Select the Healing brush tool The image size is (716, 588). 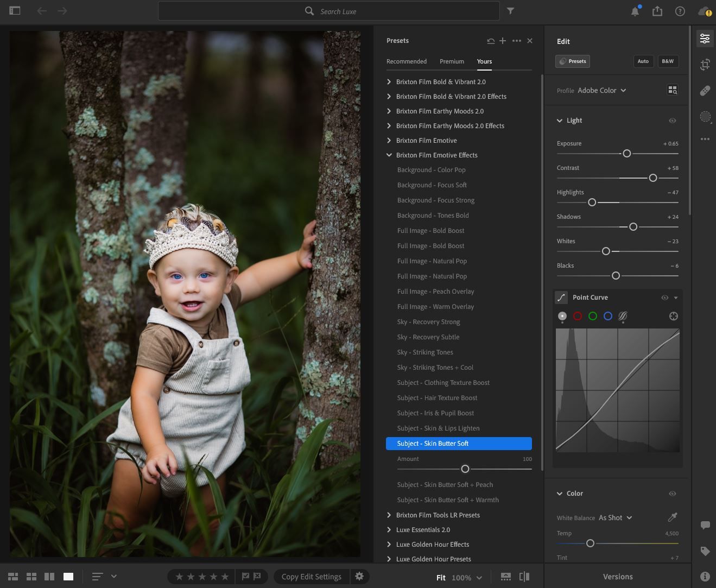click(705, 91)
